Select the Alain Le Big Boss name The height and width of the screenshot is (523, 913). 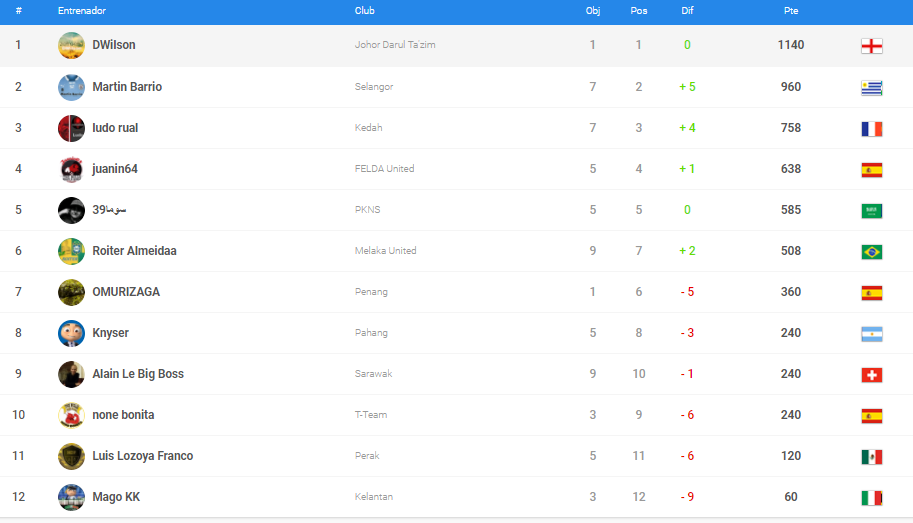[x=137, y=374]
